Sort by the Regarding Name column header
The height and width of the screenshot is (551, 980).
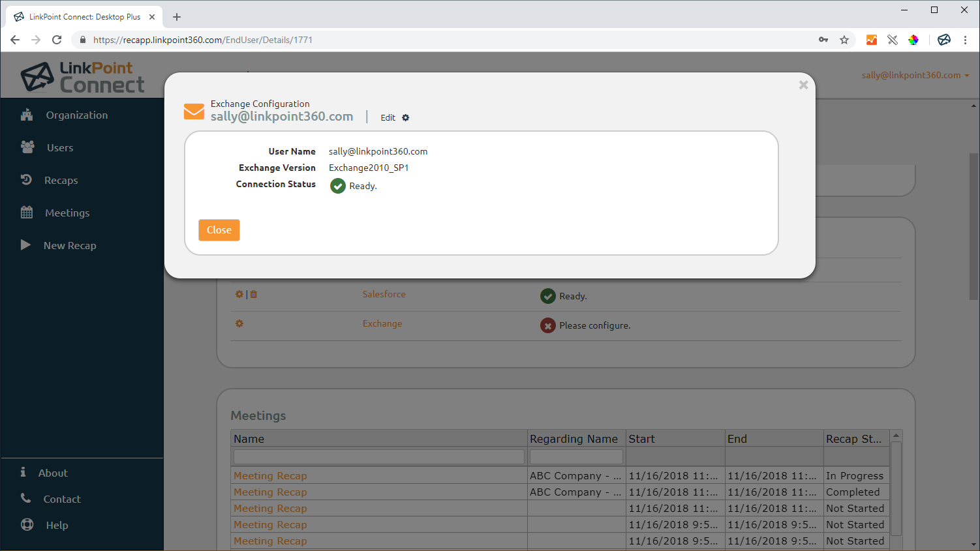pos(577,439)
